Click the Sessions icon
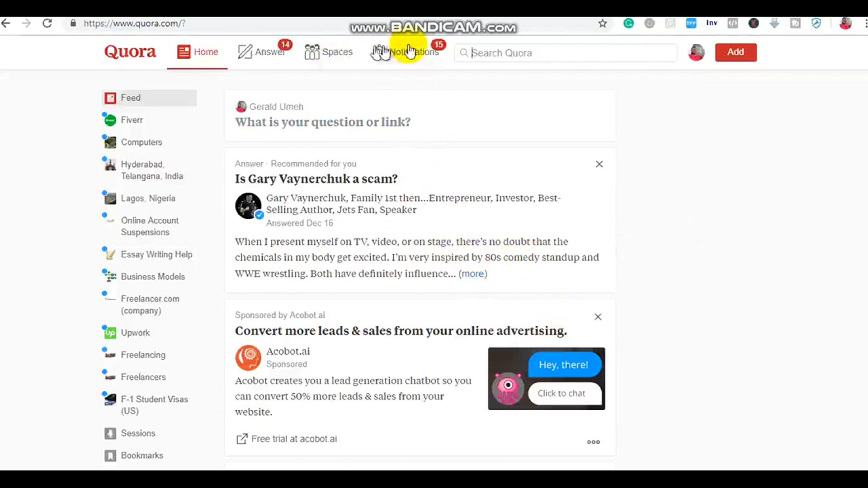This screenshot has width=868, height=488. point(110,434)
